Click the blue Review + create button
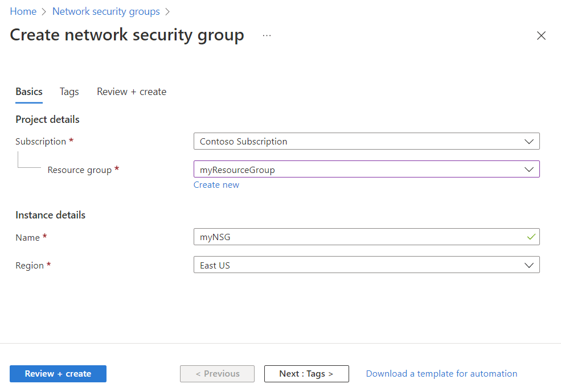Viewport: 561px width, 392px height. click(x=58, y=373)
